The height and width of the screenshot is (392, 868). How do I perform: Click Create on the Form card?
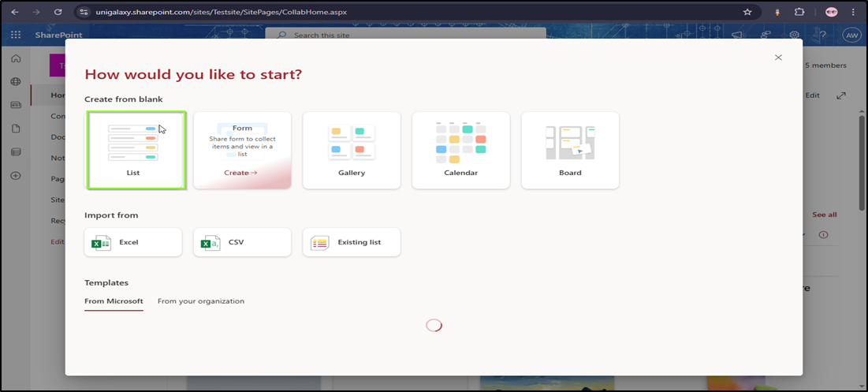[240, 173]
